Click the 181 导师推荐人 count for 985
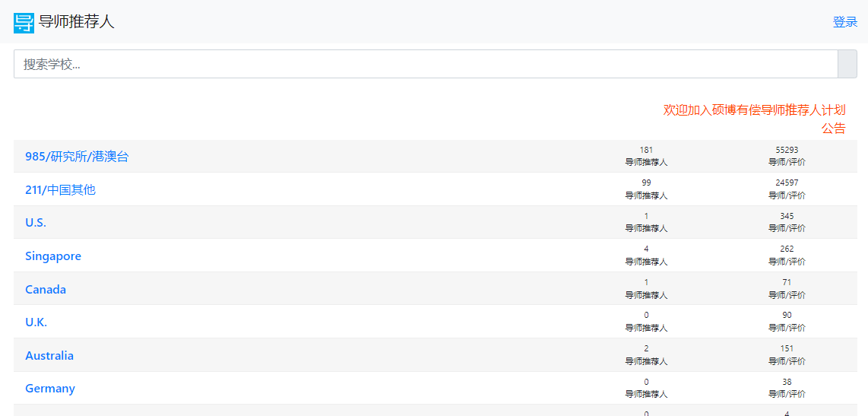This screenshot has height=416, width=868. coord(646,156)
